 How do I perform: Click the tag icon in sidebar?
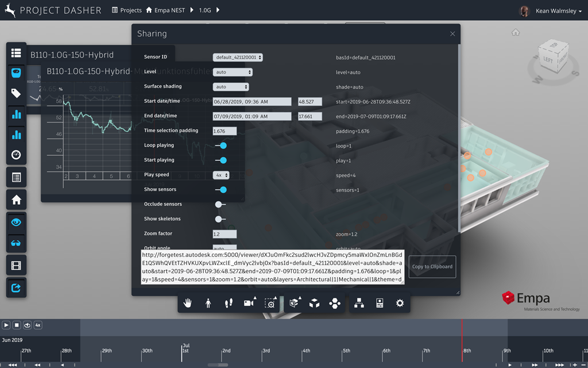[x=16, y=94]
